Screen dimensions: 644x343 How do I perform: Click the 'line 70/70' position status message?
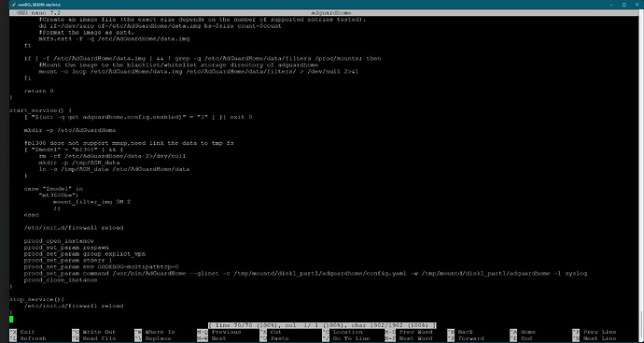322,325
